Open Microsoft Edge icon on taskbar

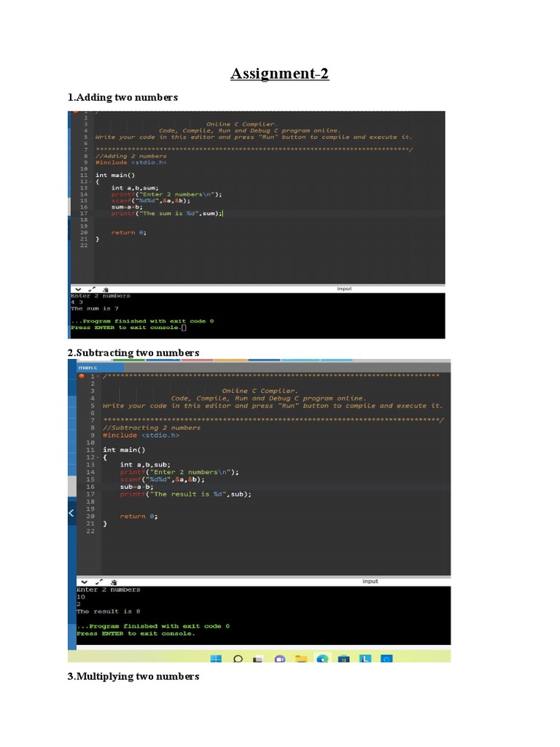[x=322, y=659]
